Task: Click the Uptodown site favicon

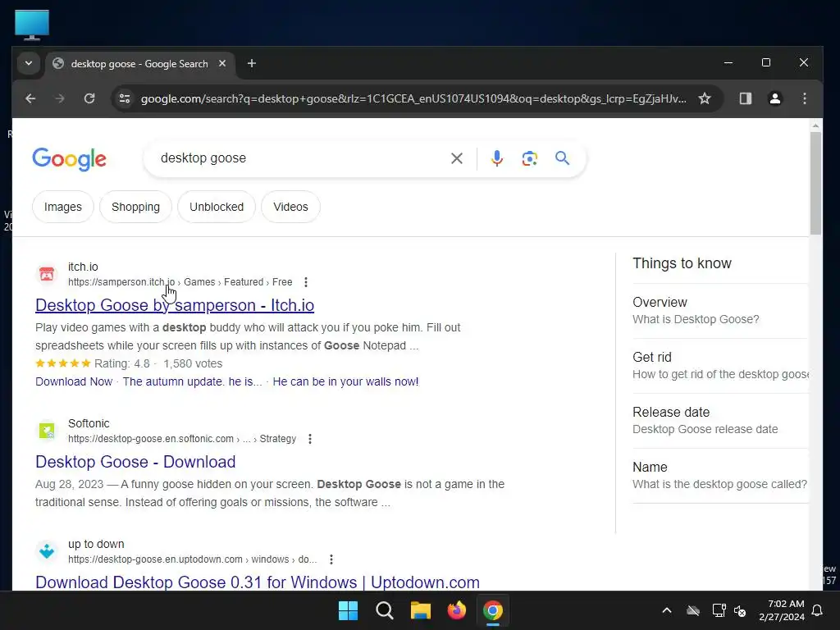Action: tap(47, 551)
